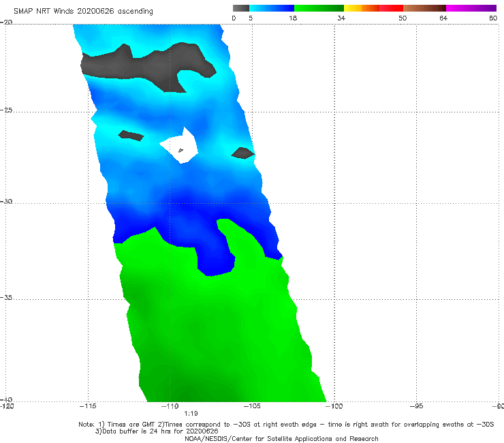Click the colorbar label '34'
The width and height of the screenshot is (504, 443).
tap(341, 18)
